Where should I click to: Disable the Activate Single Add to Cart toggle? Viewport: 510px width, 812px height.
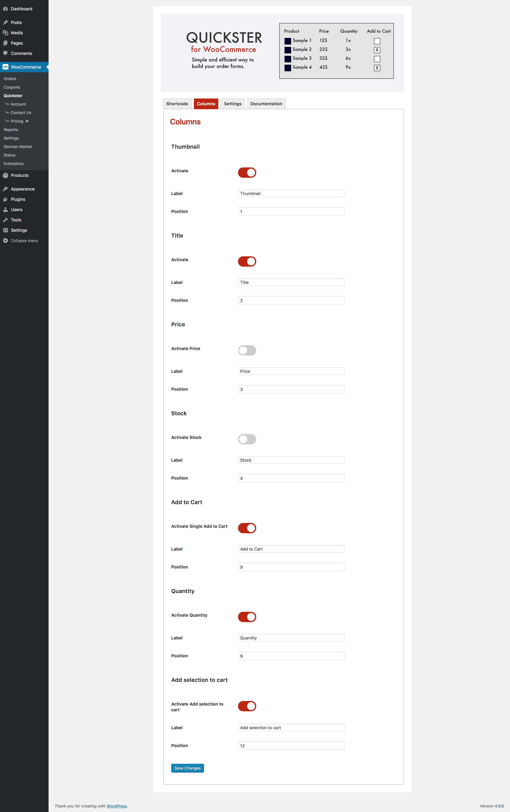[247, 528]
